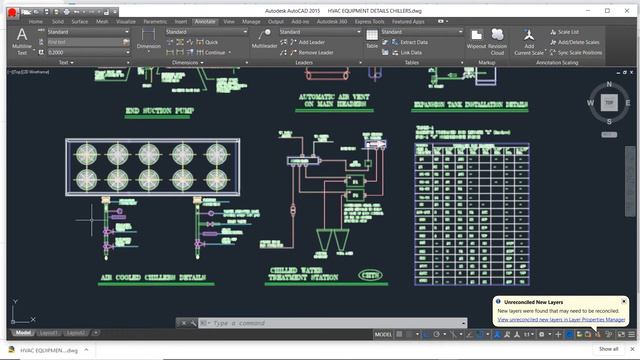Screen dimensions: 640x360
Task: Close the Unreconciled New Layers balloon
Action: click(x=624, y=301)
